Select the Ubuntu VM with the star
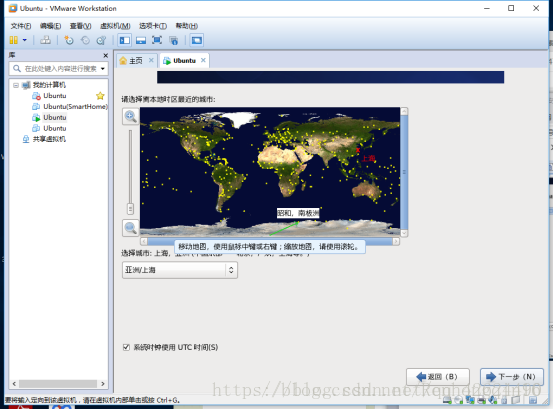Image resolution: width=553 pixels, height=410 pixels. [55, 96]
